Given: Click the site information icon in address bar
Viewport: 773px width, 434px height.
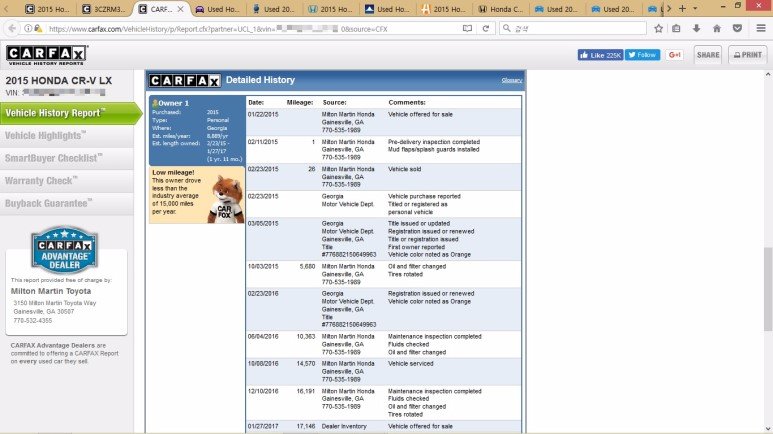Looking at the screenshot, I should point(28,29).
